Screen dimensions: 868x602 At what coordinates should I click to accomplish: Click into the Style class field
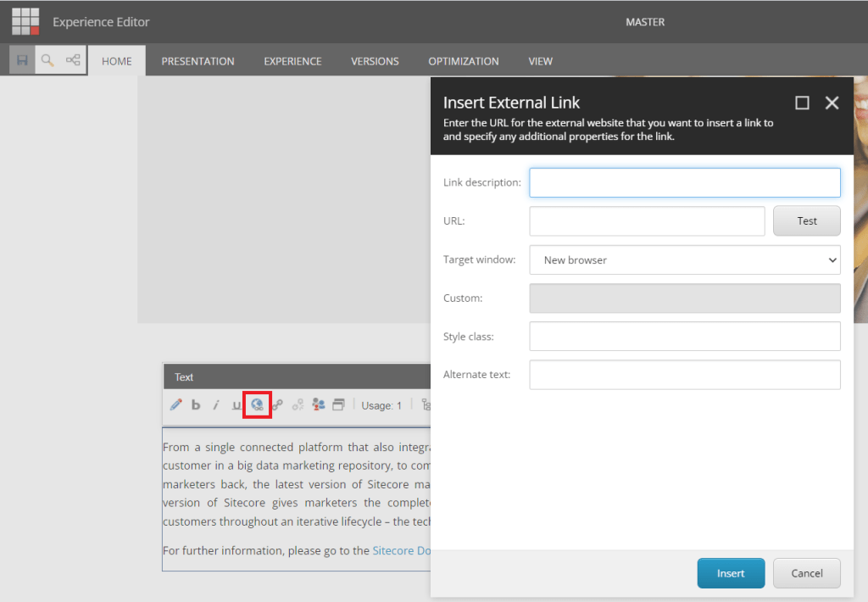click(x=685, y=337)
